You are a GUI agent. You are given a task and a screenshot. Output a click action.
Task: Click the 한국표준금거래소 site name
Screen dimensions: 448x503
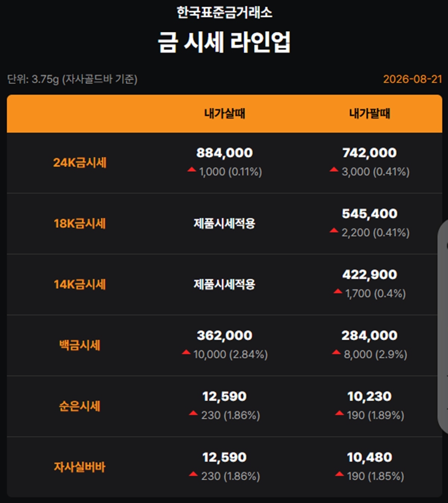(224, 13)
